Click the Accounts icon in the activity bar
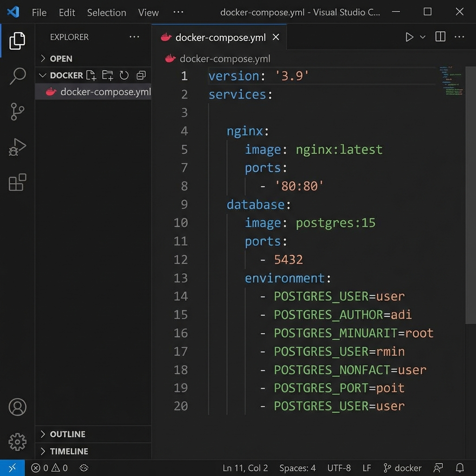 click(17, 407)
